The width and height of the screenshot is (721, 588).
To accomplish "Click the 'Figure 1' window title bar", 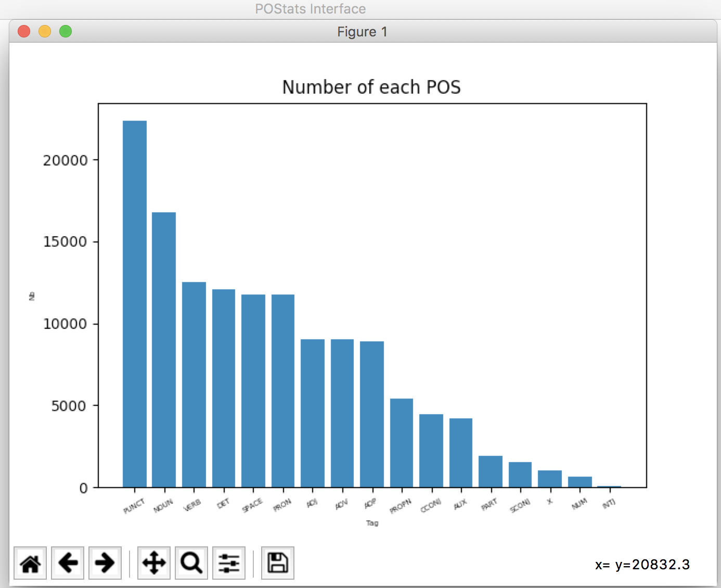I will (x=362, y=32).
